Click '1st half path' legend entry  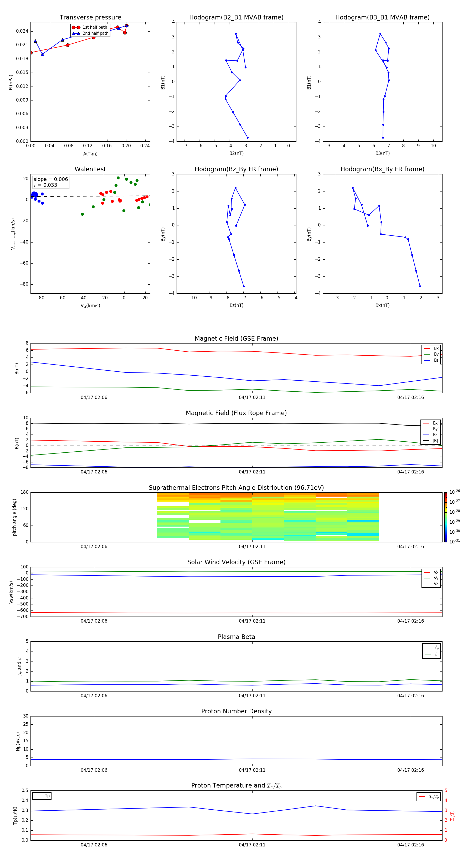tap(90, 27)
